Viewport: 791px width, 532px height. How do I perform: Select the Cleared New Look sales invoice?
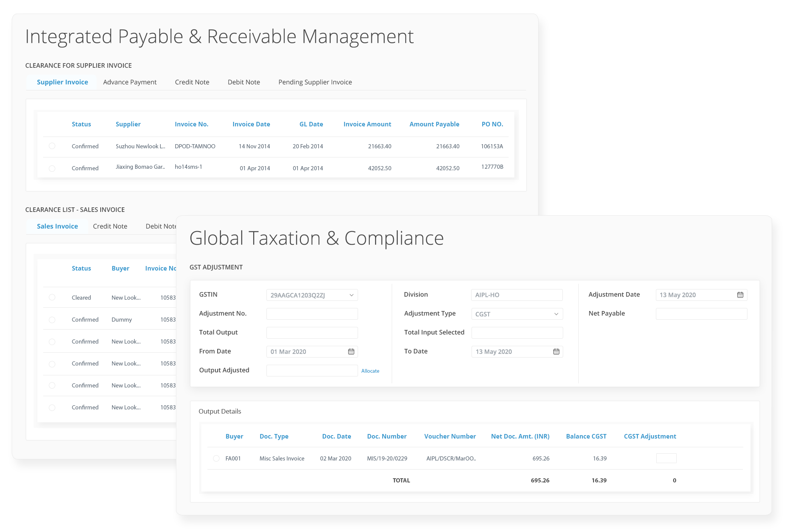tap(52, 297)
